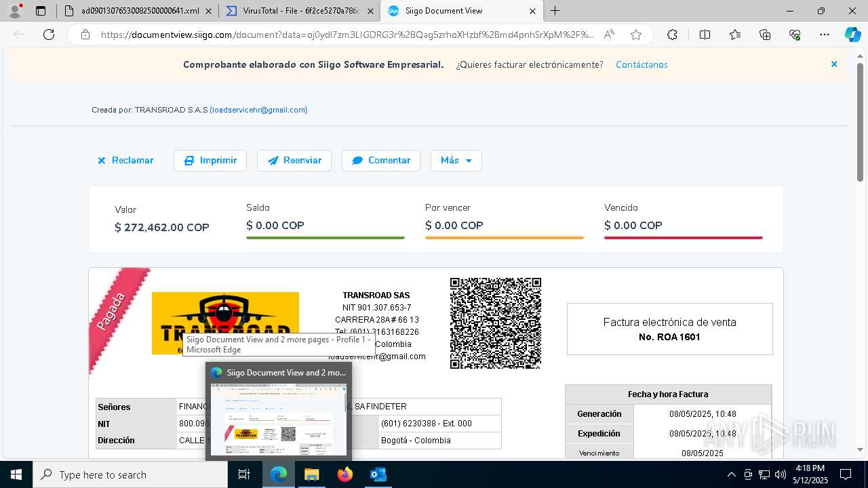The width and height of the screenshot is (868, 488).
Task: Open Task View in the taskbar
Action: pos(245,474)
